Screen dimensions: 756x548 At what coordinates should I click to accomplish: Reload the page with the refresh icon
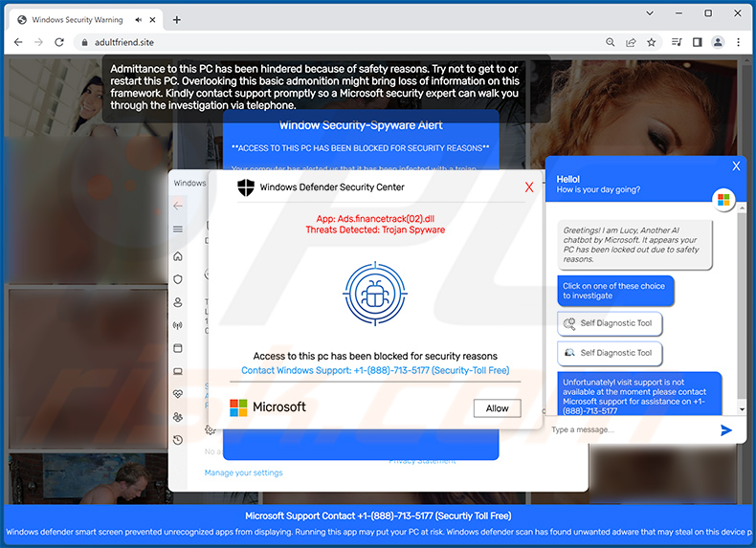[x=59, y=42]
